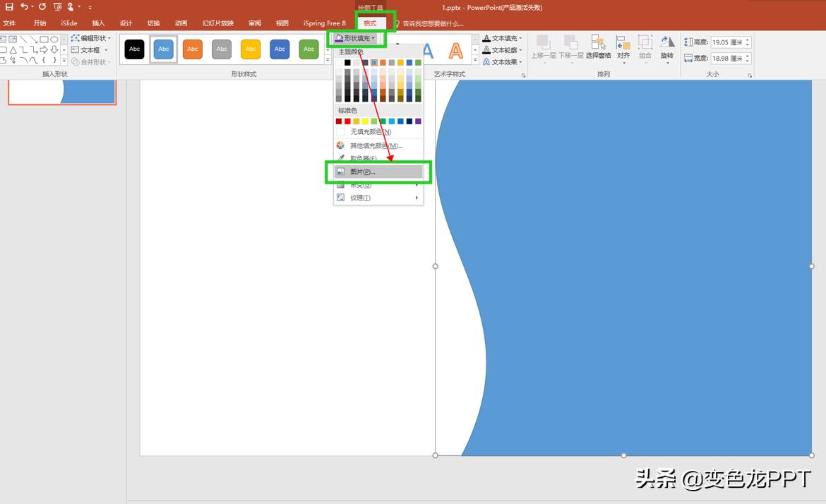Screen dimensions: 826x504
Task: Click the Undo arrow icon
Action: [24, 7]
